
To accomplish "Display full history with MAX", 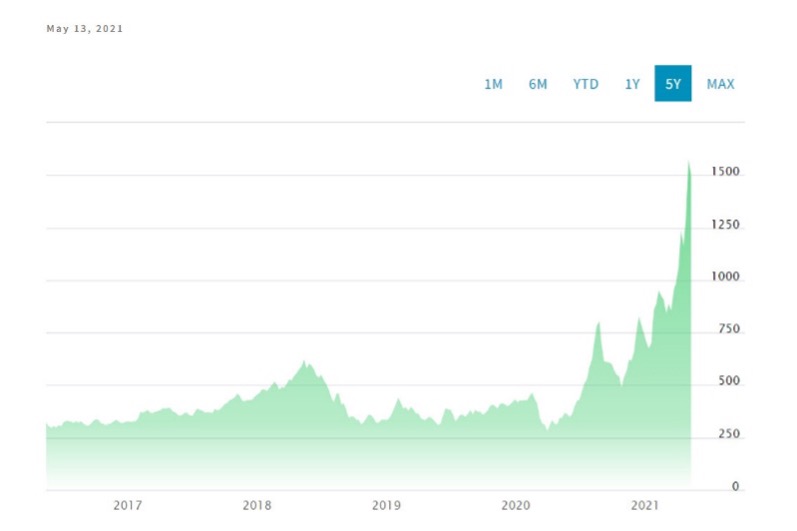I will pyautogui.click(x=720, y=84).
